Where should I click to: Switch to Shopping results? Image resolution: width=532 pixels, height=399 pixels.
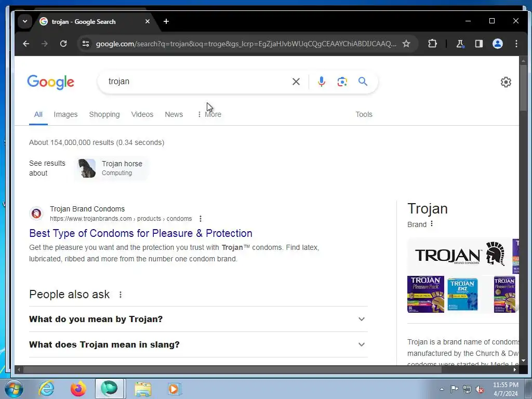coord(104,115)
